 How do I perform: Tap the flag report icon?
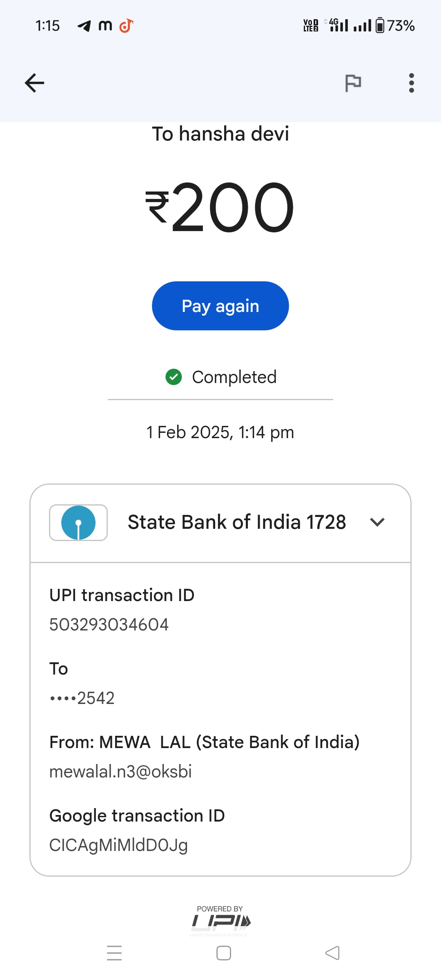[x=353, y=83]
